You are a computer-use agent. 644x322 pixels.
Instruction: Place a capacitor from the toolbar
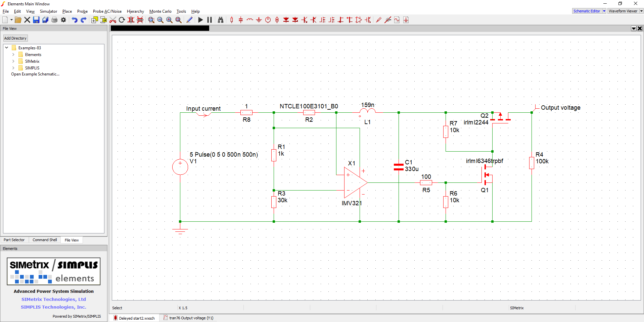(x=241, y=20)
